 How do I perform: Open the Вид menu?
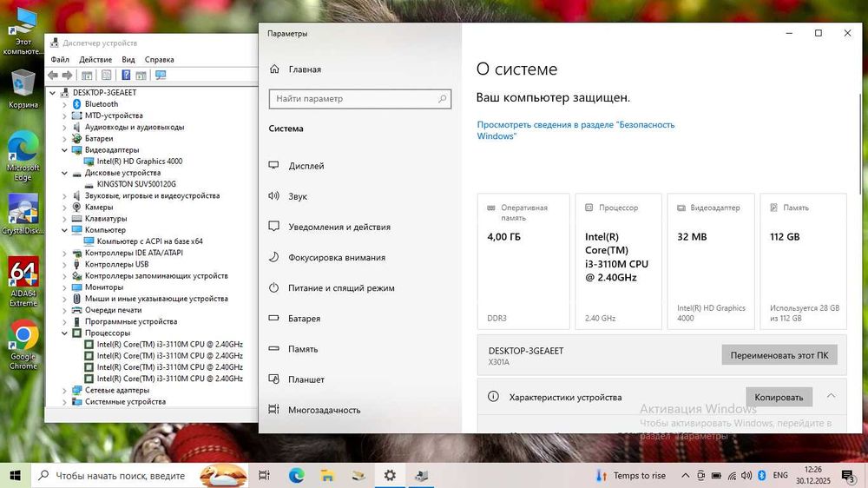128,59
